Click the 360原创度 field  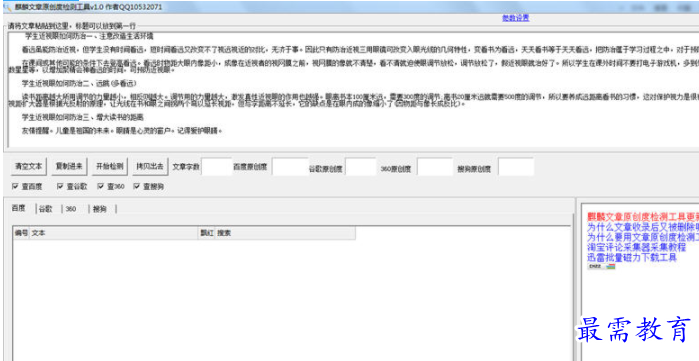pos(435,167)
